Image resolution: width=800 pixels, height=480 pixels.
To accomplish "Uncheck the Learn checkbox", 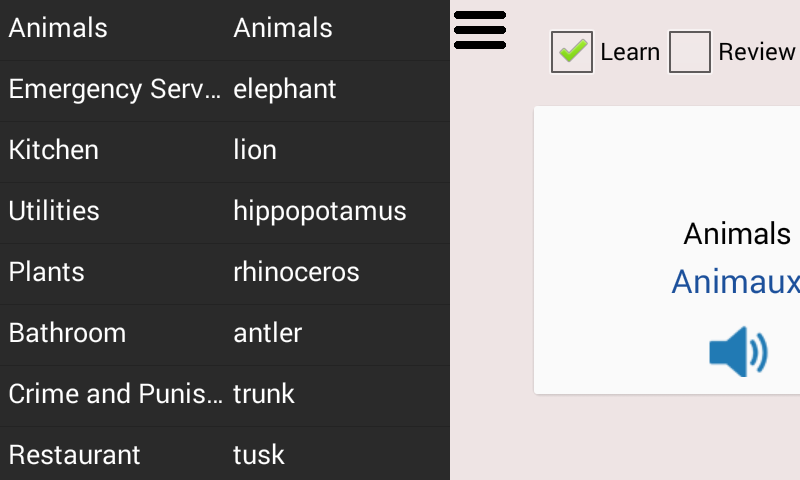I will pyautogui.click(x=572, y=52).
